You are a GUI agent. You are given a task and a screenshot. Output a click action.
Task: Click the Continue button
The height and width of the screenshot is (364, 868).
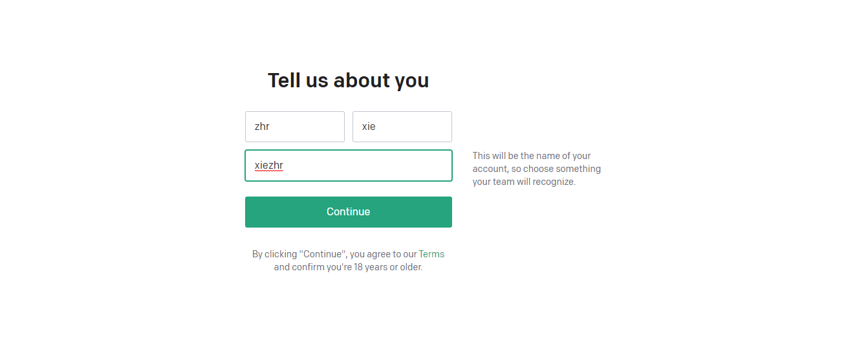(x=348, y=212)
